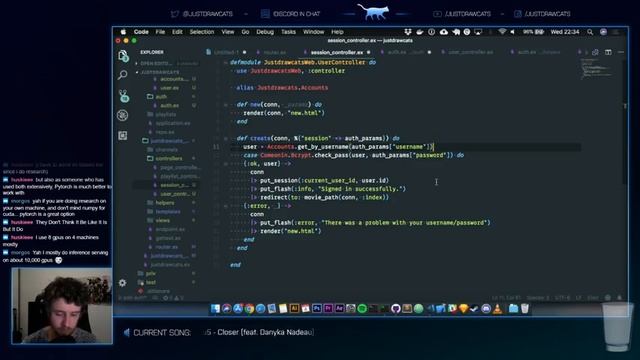Click the Apple menu
Image resolution: width=640 pixels, height=360 pixels.
point(123,32)
